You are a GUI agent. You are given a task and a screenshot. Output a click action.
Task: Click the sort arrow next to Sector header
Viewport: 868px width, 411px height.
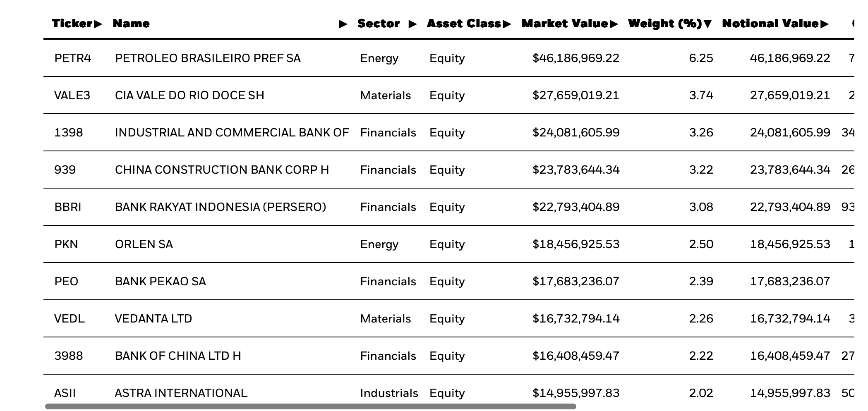[412, 24]
